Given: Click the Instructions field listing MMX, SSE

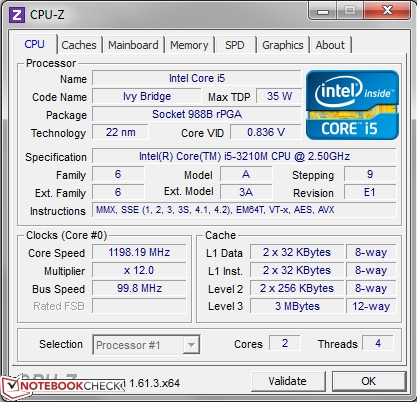Looking at the screenshot, I should (244, 210).
